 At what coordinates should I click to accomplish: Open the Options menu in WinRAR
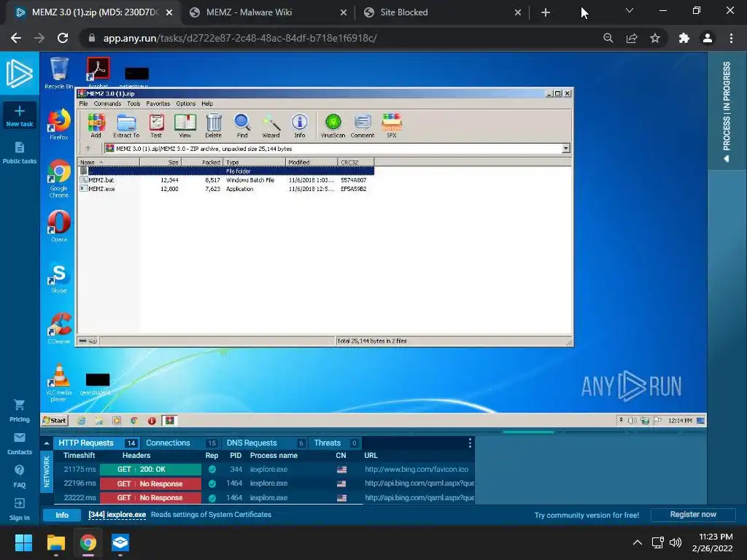point(186,104)
